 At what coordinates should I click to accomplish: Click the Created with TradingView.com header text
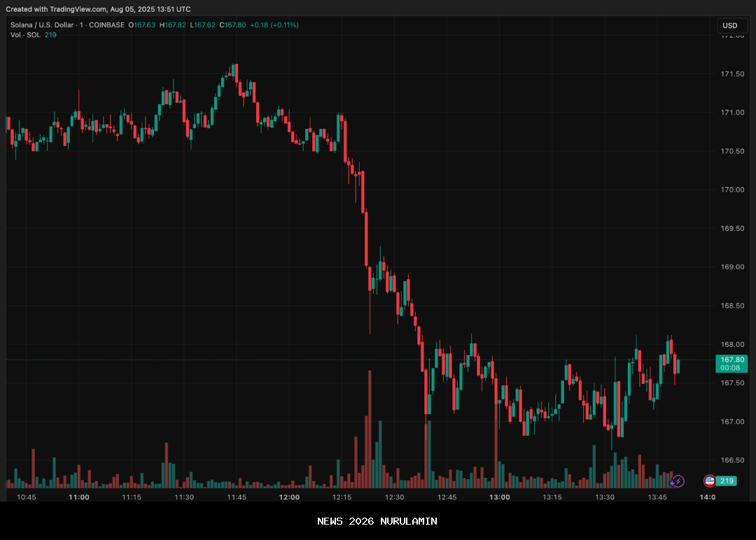coord(98,9)
